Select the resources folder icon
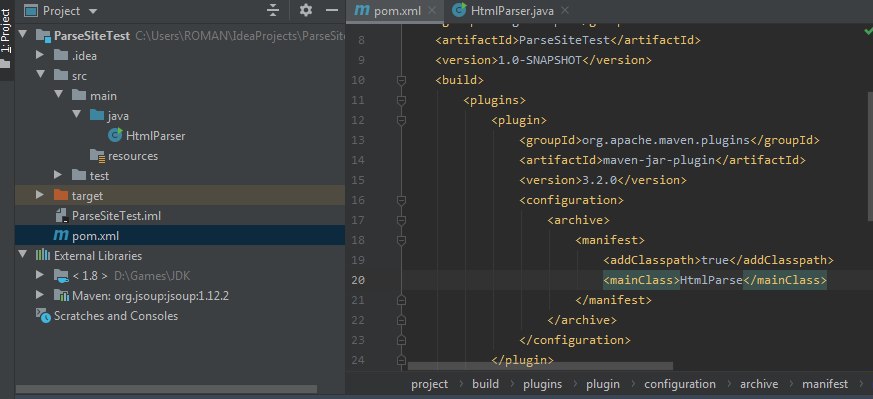This screenshot has width=873, height=399. coord(97,156)
